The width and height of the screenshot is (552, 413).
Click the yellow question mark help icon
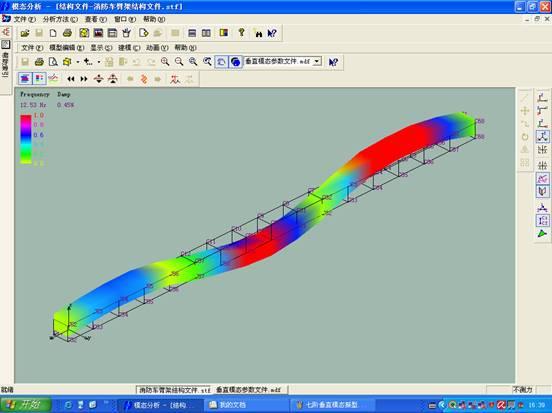point(242,33)
